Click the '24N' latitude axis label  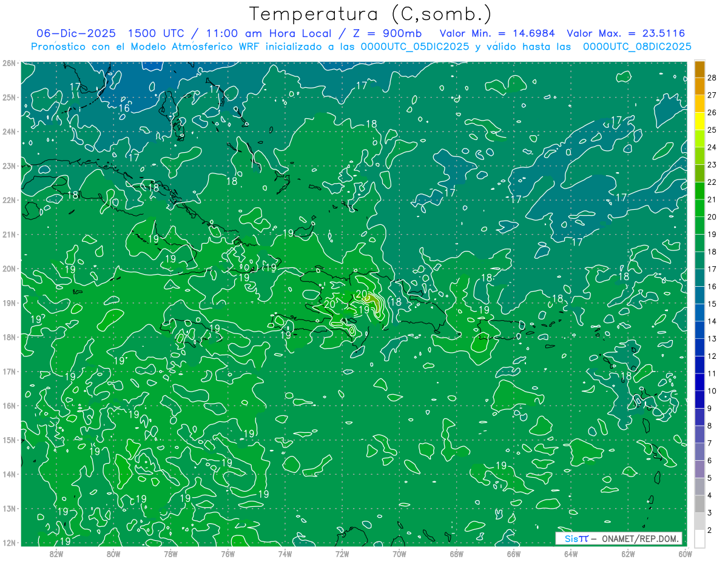tap(9, 132)
